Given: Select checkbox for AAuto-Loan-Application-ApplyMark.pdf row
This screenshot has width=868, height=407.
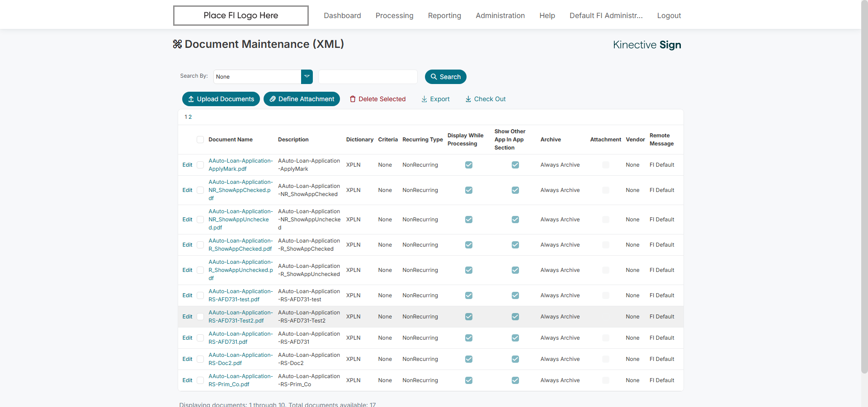Looking at the screenshot, I should (x=200, y=165).
